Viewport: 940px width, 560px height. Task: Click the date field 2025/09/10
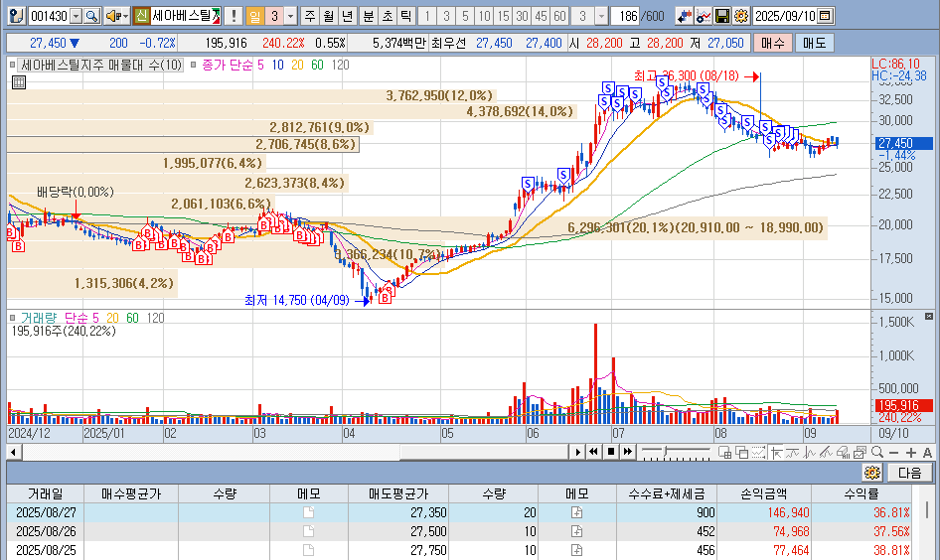pos(785,16)
